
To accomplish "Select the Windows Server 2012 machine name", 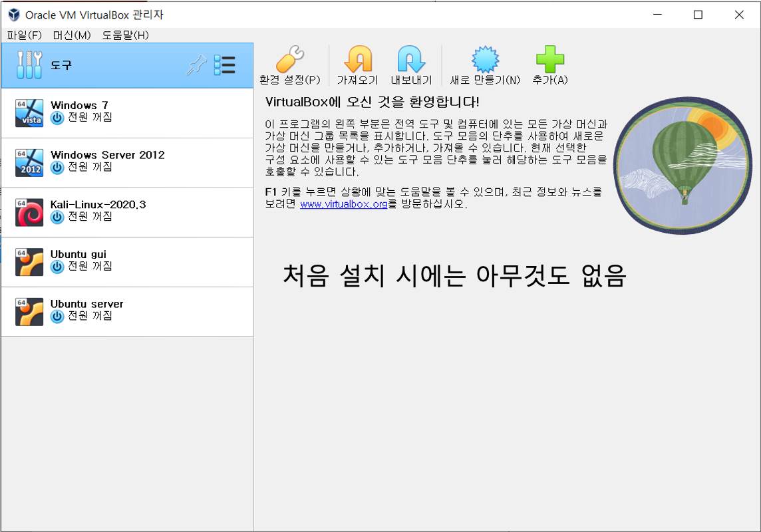I will click(x=108, y=155).
